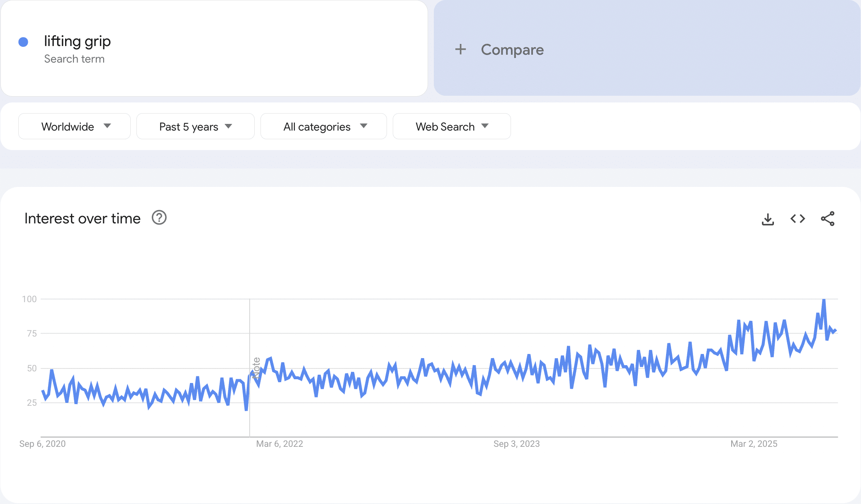Click the Mar 2, 2025 axis label

coord(754,444)
